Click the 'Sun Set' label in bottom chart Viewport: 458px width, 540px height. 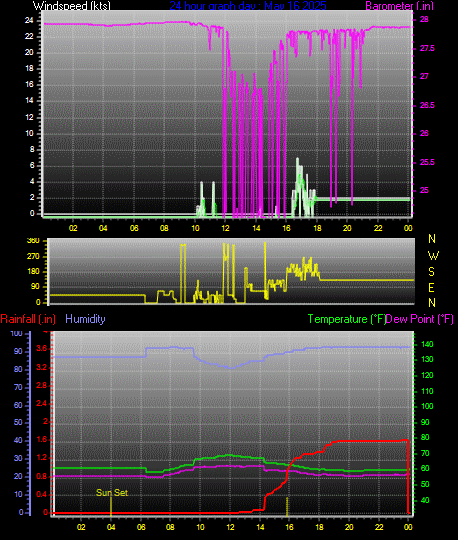point(112,493)
